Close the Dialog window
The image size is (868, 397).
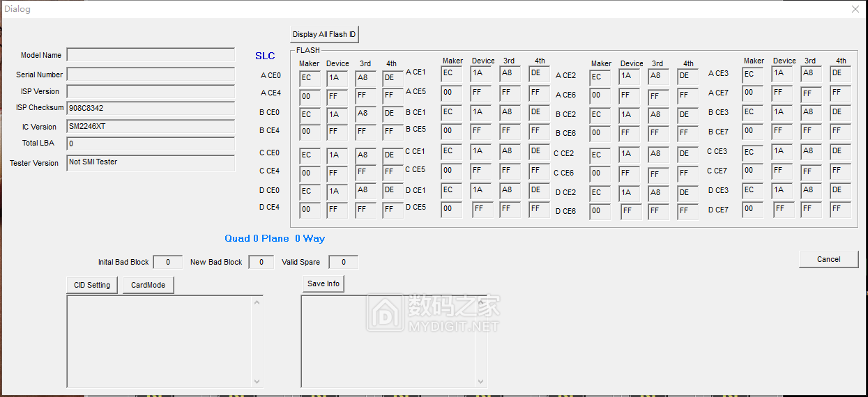[855, 9]
